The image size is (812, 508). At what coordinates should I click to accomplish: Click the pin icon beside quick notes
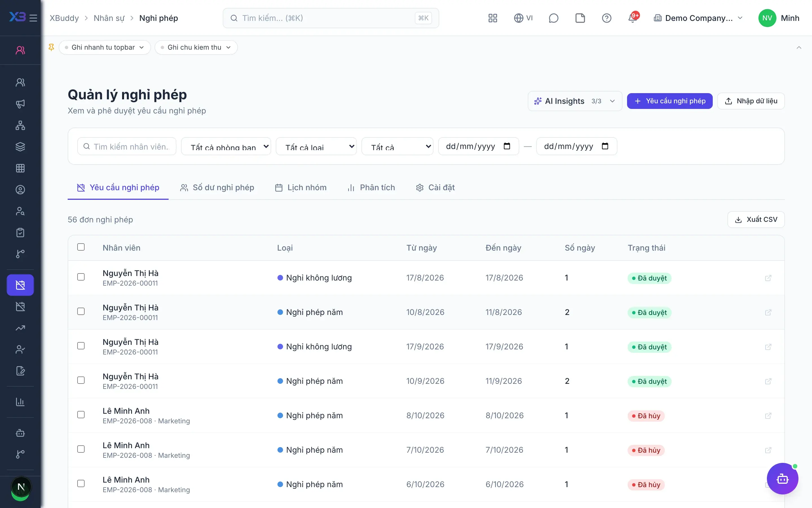tap(51, 47)
